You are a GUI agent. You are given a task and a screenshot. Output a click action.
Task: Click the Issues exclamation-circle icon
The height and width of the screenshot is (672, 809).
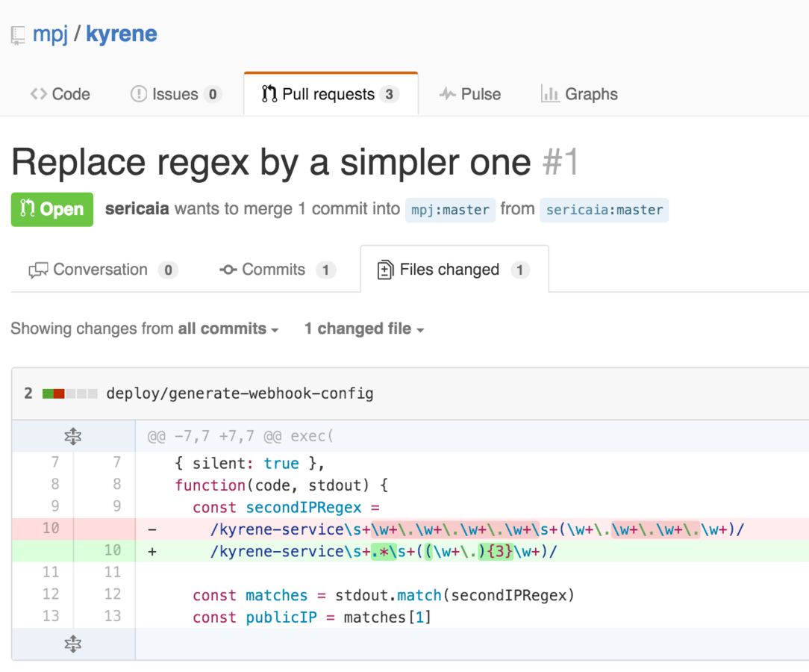click(x=139, y=94)
